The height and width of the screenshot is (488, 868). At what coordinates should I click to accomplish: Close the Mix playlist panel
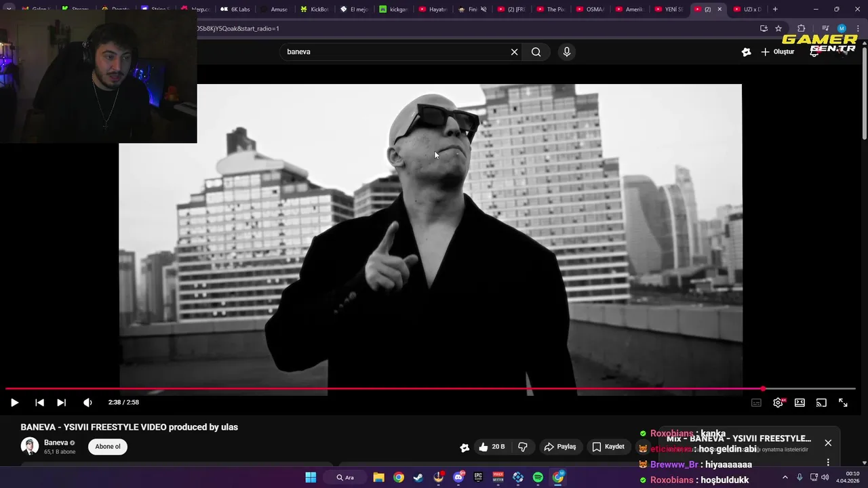[828, 443]
